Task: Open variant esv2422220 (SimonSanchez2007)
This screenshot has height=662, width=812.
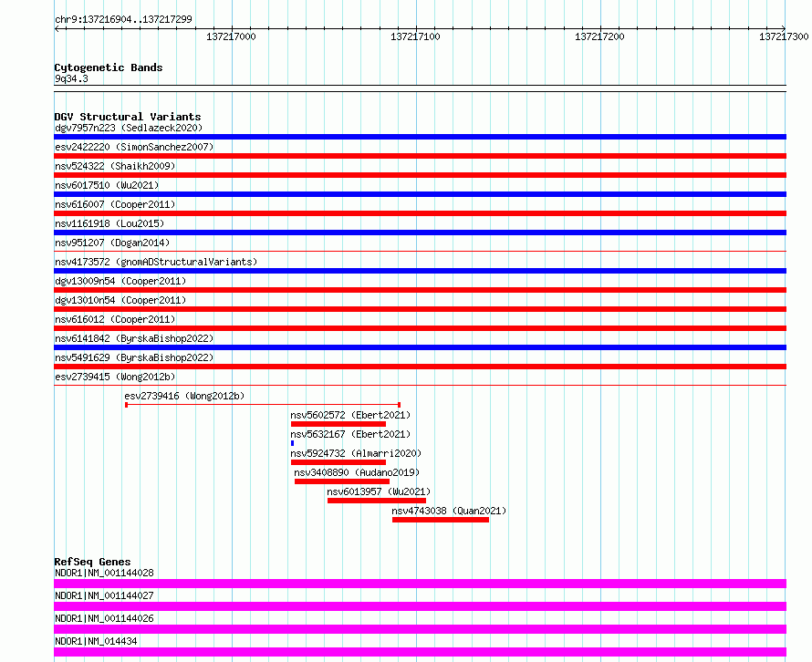Action: (x=134, y=147)
